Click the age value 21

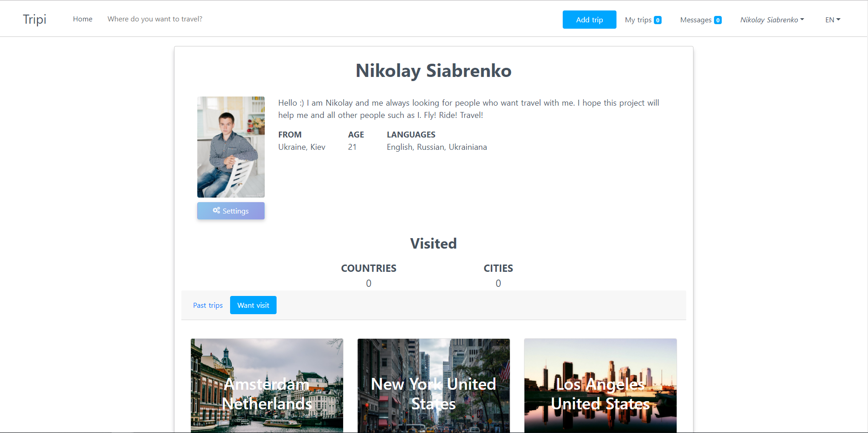352,147
